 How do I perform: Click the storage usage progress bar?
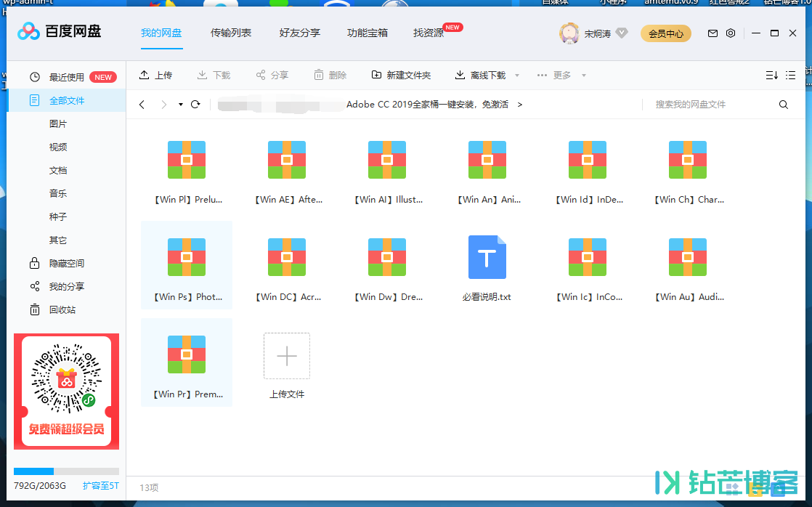pos(66,471)
